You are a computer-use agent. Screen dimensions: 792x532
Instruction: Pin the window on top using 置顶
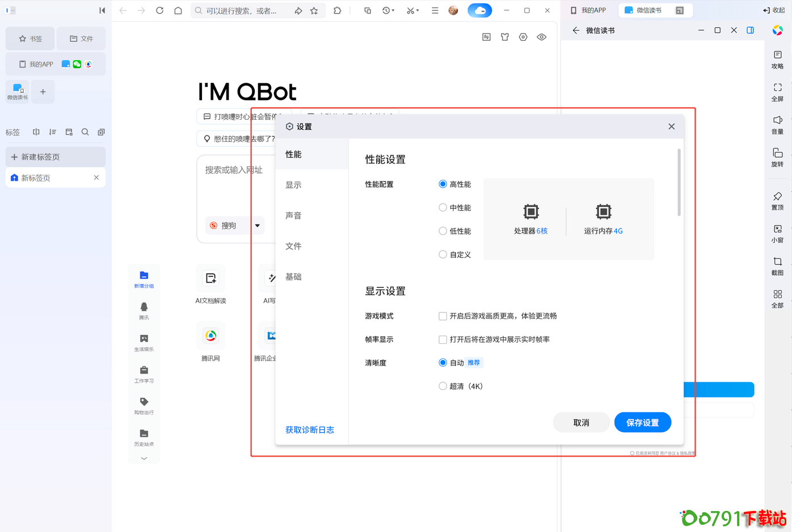tap(777, 200)
